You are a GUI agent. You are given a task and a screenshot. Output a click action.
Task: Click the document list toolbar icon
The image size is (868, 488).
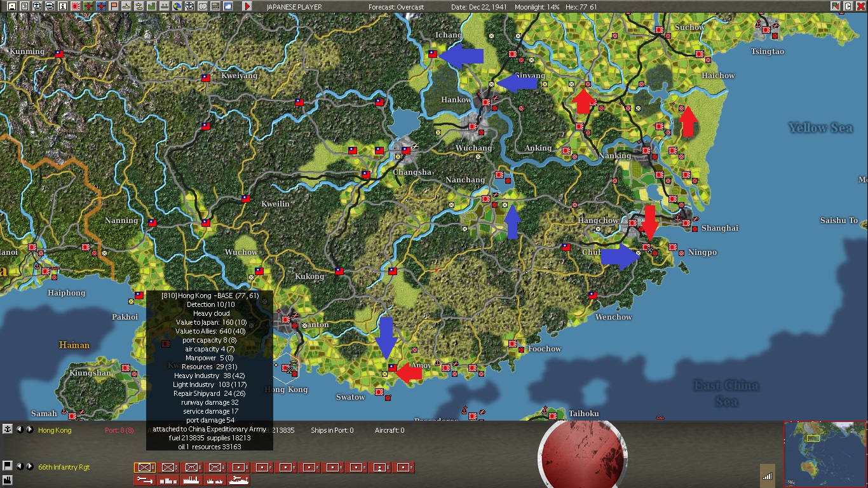click(x=25, y=6)
